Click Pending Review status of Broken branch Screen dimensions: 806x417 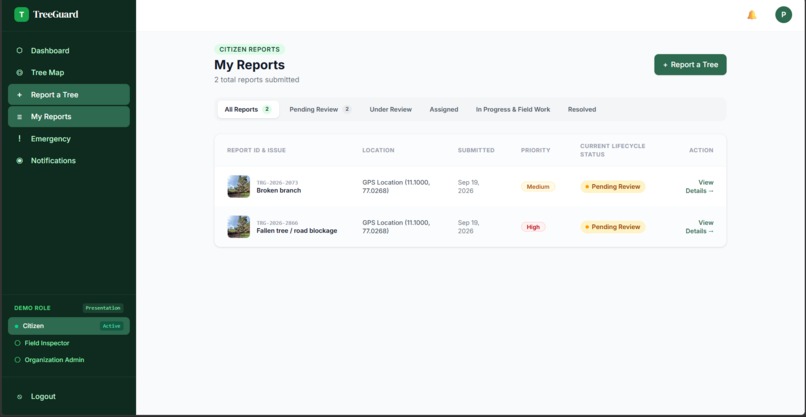pos(613,187)
